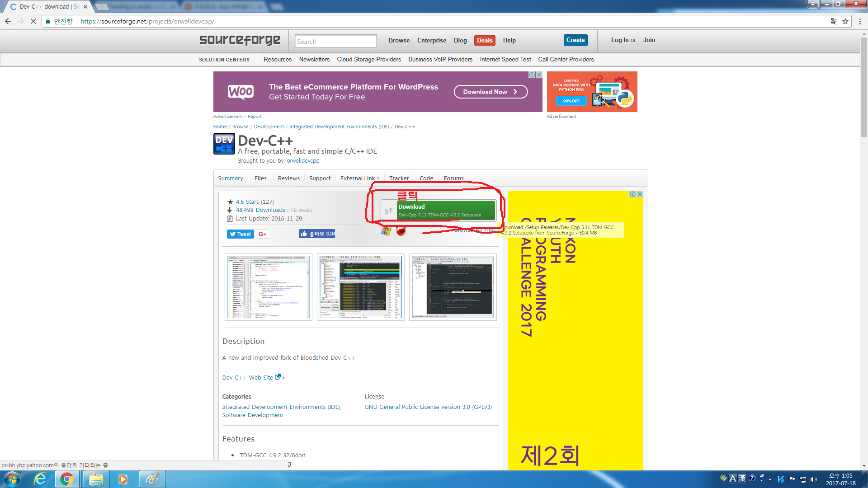The image size is (868, 488).
Task: Open the GNU GPLv3 license link
Action: pyautogui.click(x=428, y=407)
